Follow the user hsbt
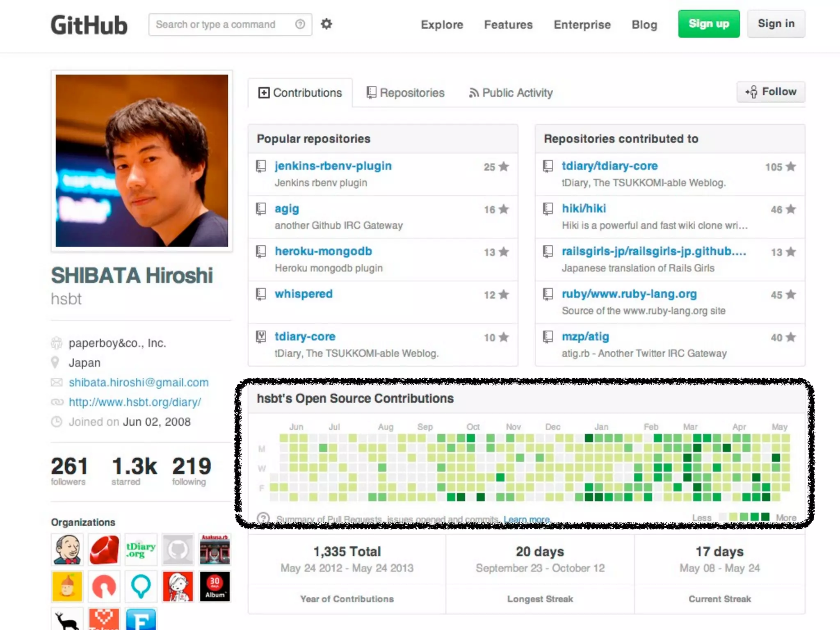 (x=771, y=91)
